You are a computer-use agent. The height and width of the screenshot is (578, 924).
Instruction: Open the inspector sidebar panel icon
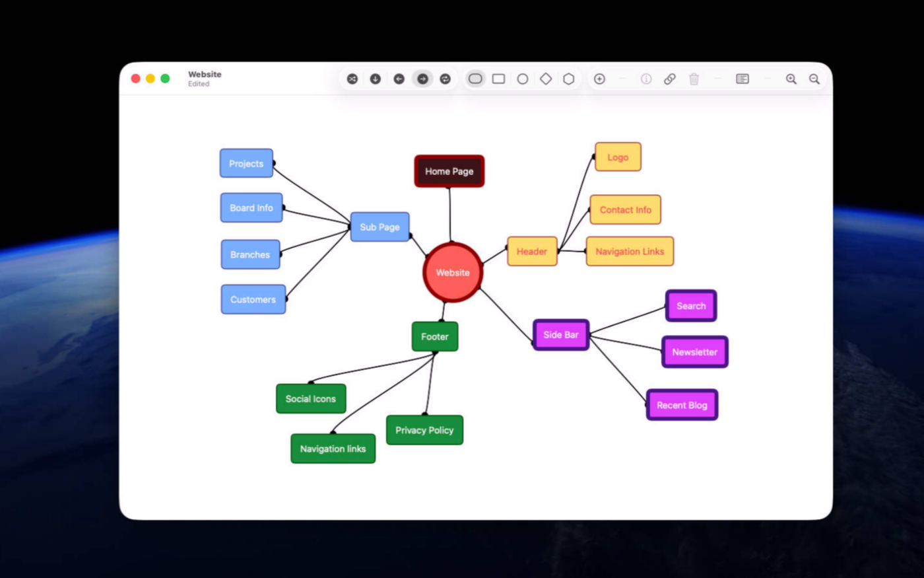[742, 79]
